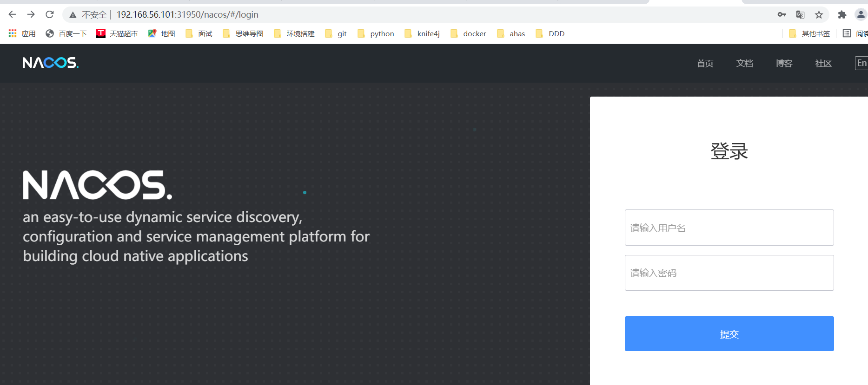Open the translate page icon
The image size is (868, 385).
(x=800, y=15)
